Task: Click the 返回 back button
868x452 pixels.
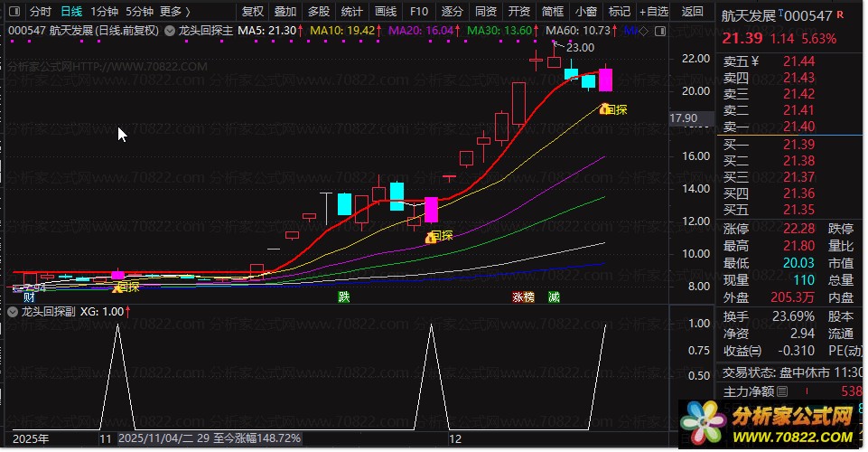Action: [692, 11]
